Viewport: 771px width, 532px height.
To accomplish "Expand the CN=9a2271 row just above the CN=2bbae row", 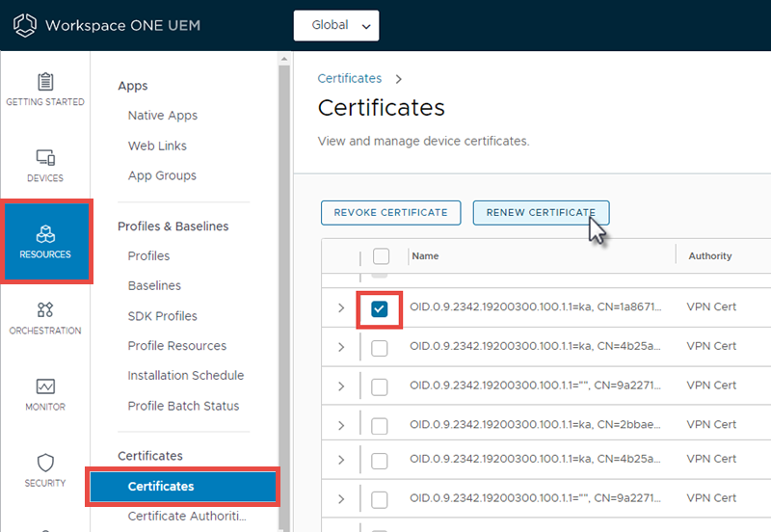I will pyautogui.click(x=341, y=386).
